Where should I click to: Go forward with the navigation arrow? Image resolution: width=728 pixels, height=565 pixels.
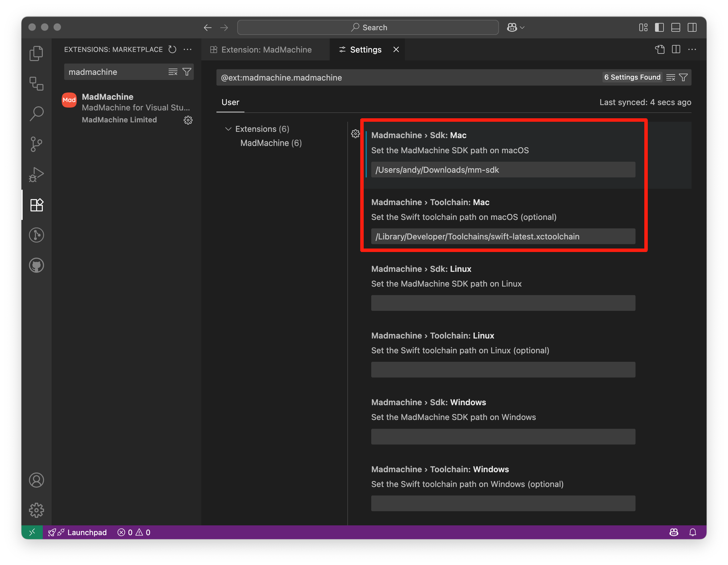224,27
